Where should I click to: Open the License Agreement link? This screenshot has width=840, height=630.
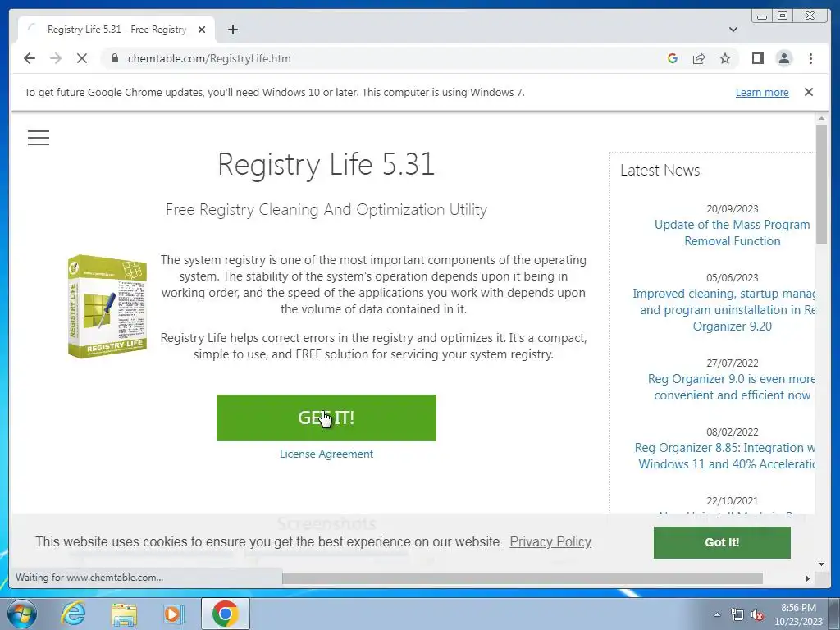(x=326, y=454)
